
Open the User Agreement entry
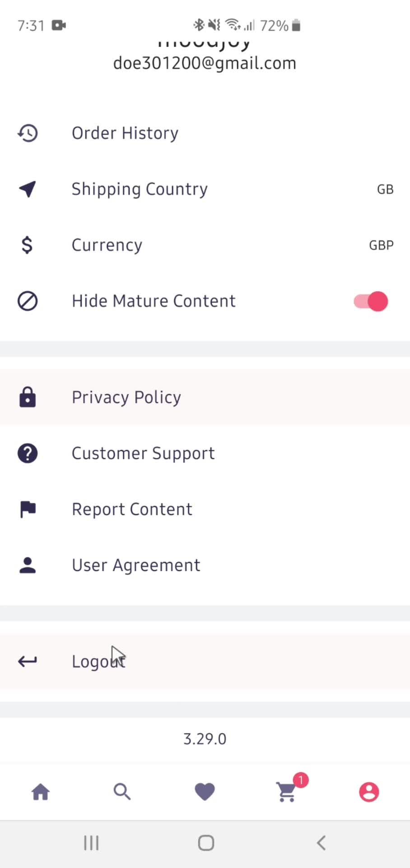click(205, 566)
